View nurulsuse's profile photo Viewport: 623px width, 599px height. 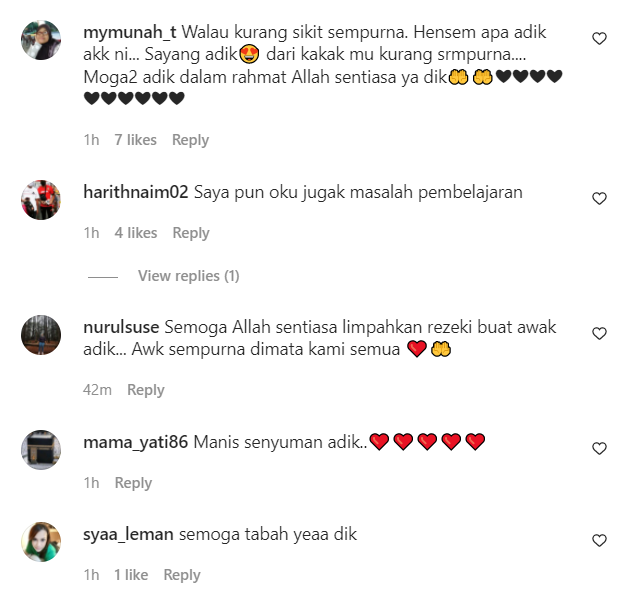point(41,335)
